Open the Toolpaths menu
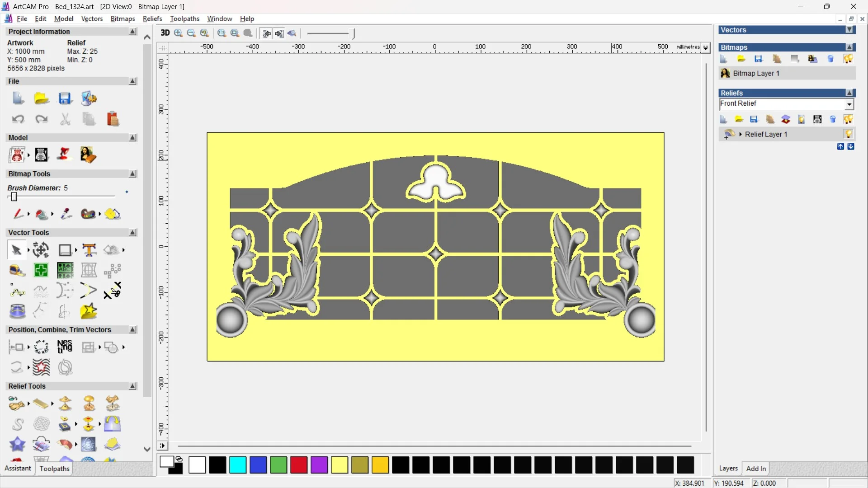Image resolution: width=868 pixels, height=488 pixels. pos(184,19)
